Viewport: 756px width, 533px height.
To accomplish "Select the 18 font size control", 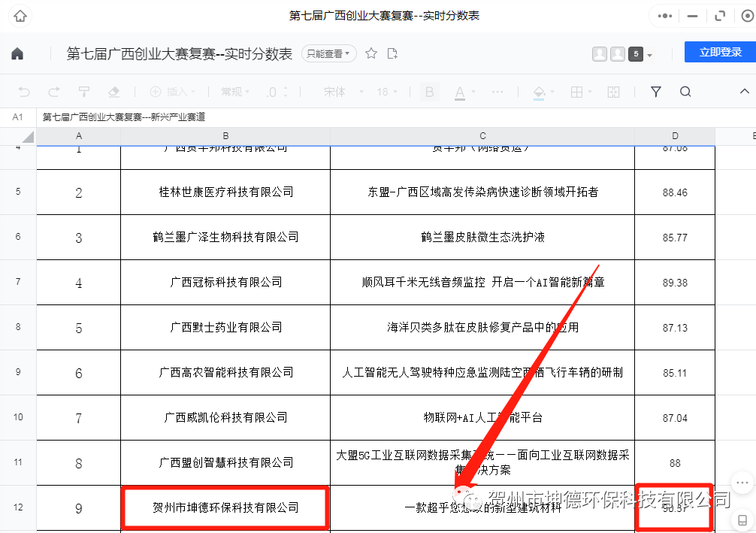I will pos(386,92).
